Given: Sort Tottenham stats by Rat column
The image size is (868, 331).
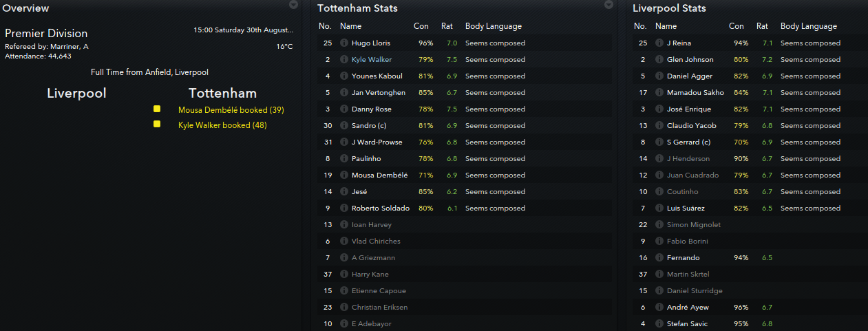Looking at the screenshot, I should tap(445, 26).
